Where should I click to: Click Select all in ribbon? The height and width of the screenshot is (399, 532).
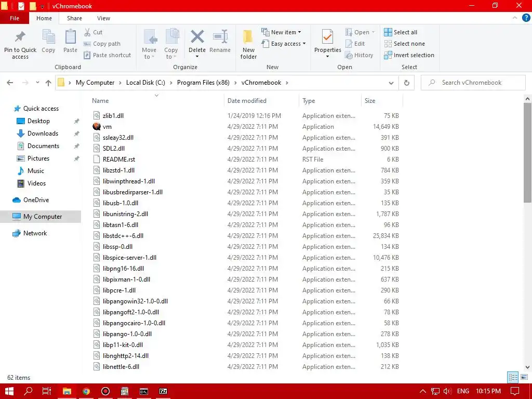[401, 32]
